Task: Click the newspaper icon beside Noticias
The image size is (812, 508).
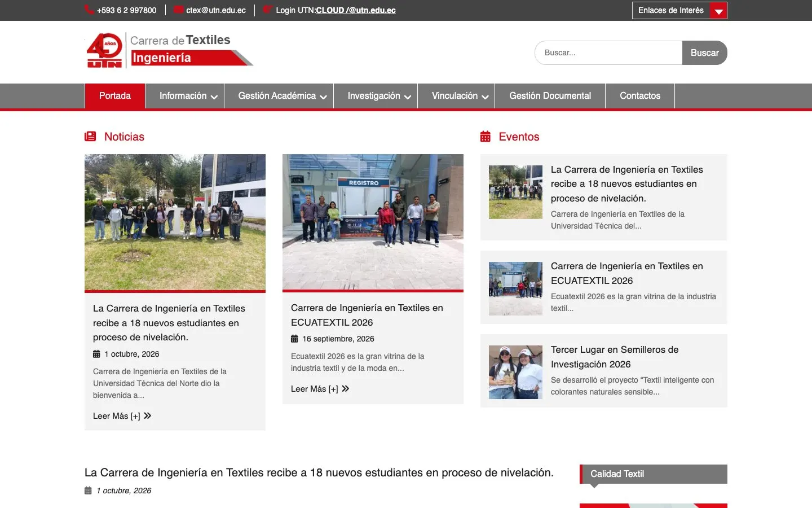Action: click(x=90, y=137)
